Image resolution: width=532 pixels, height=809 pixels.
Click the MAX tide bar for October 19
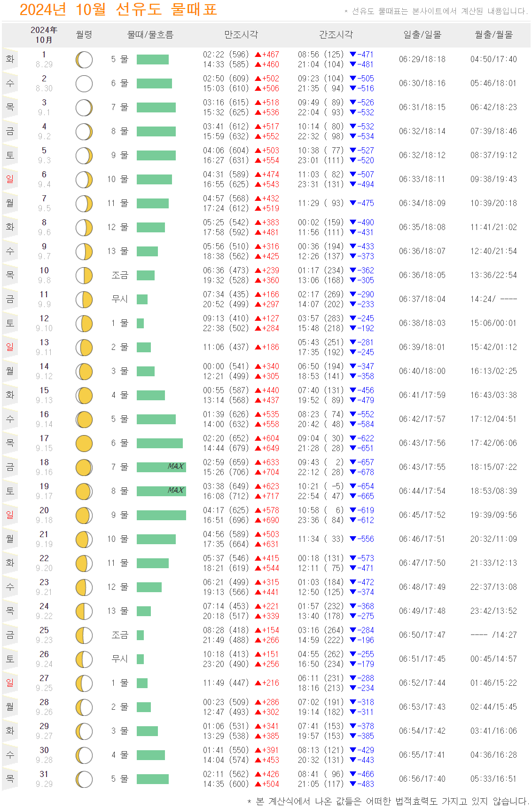pos(161,491)
